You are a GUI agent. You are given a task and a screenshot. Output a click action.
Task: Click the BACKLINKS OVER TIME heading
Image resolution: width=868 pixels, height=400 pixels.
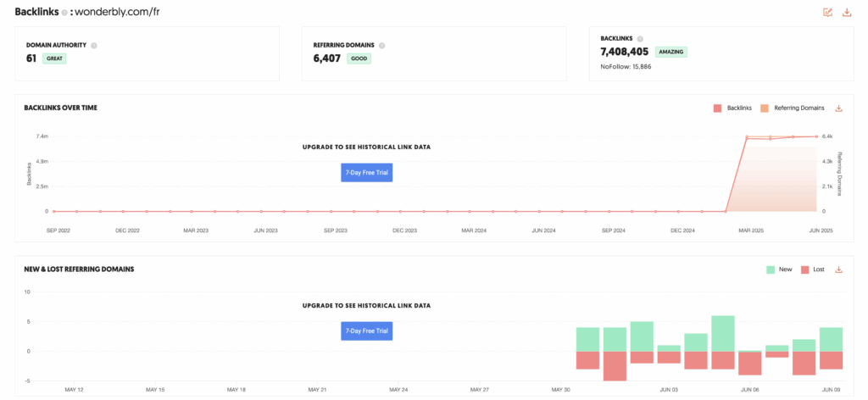[x=61, y=108]
